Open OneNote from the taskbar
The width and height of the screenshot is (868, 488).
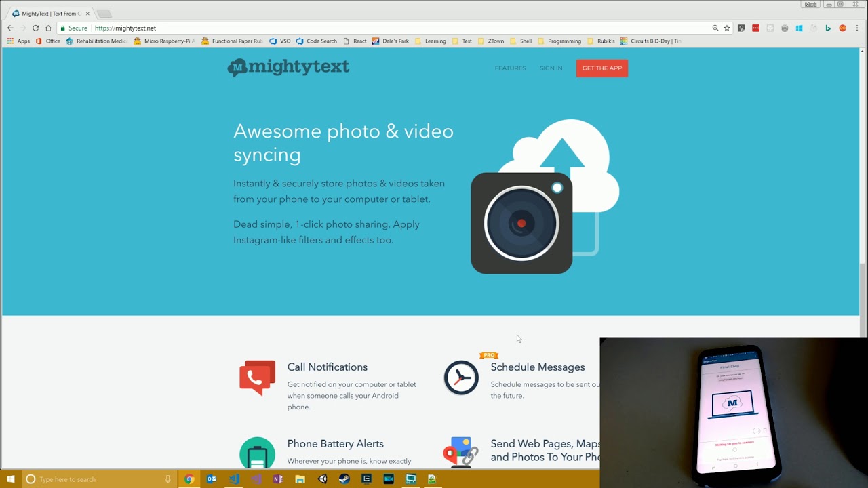(278, 479)
